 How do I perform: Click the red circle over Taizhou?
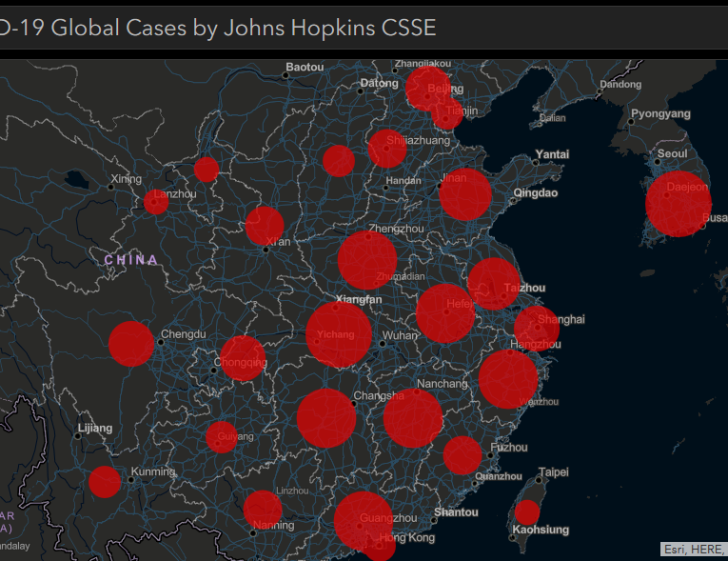494,284
